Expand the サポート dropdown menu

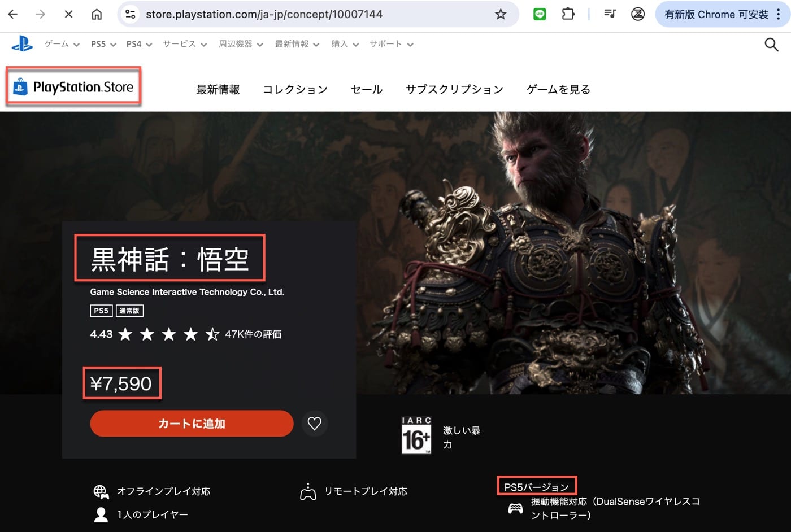tap(392, 44)
